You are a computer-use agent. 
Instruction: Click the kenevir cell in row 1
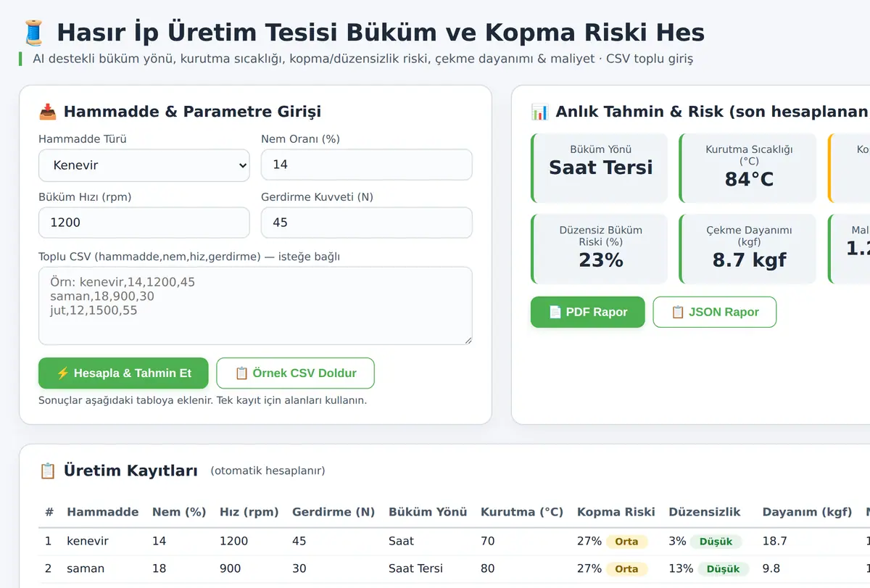[88, 541]
